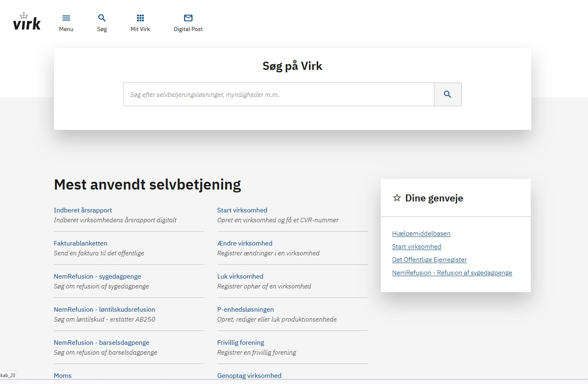
Task: Select NemRefusion - løntilskudsrefusion
Action: coord(105,310)
